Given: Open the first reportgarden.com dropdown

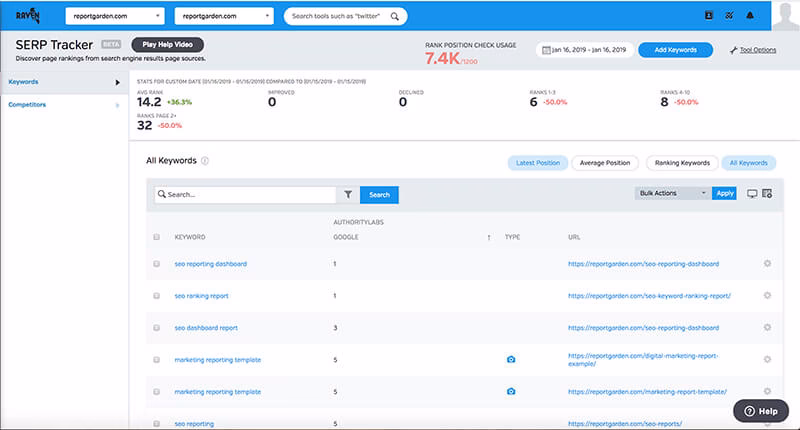Looking at the screenshot, I should (116, 16).
